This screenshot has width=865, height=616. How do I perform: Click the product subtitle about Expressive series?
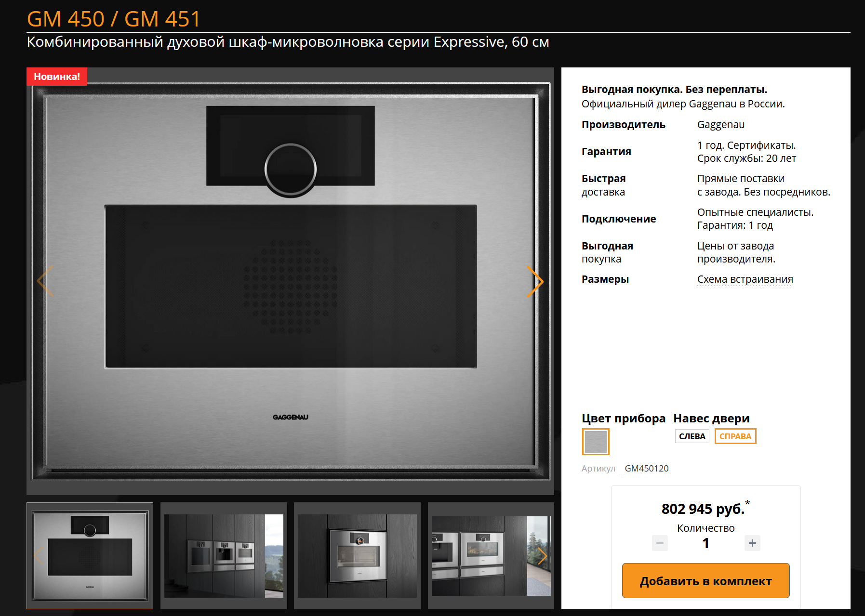[288, 42]
